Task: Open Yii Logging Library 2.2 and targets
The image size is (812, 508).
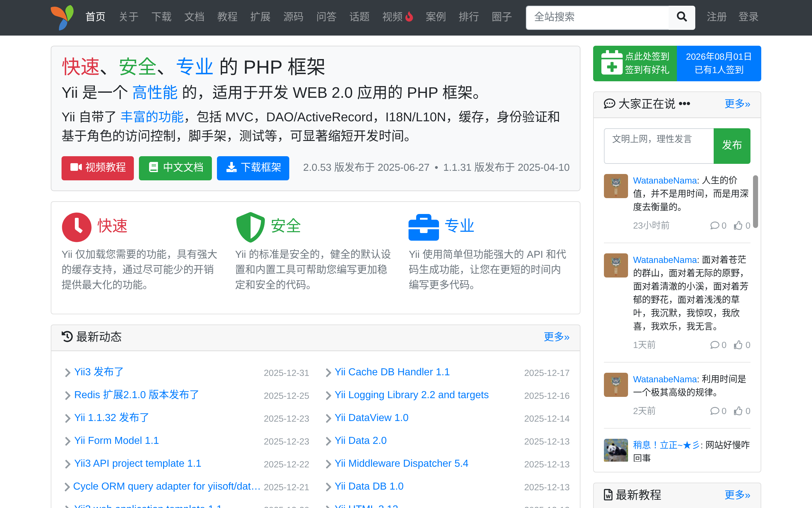Action: click(411, 395)
